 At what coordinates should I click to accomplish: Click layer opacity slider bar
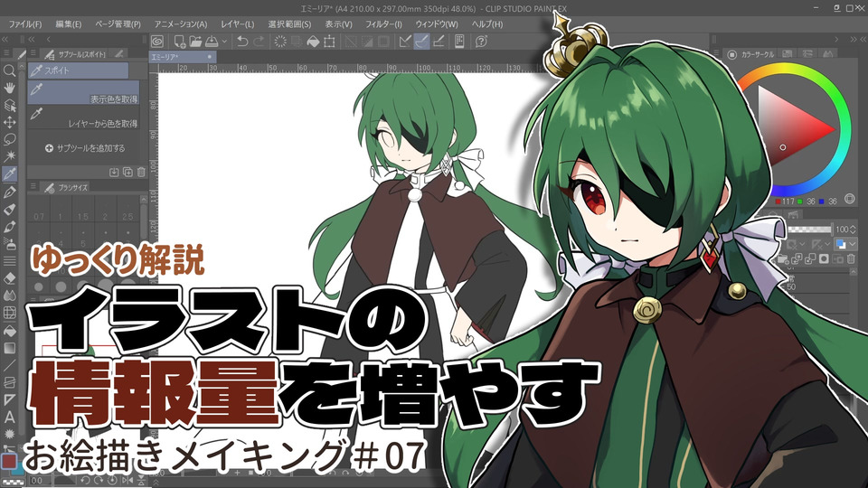pos(808,229)
